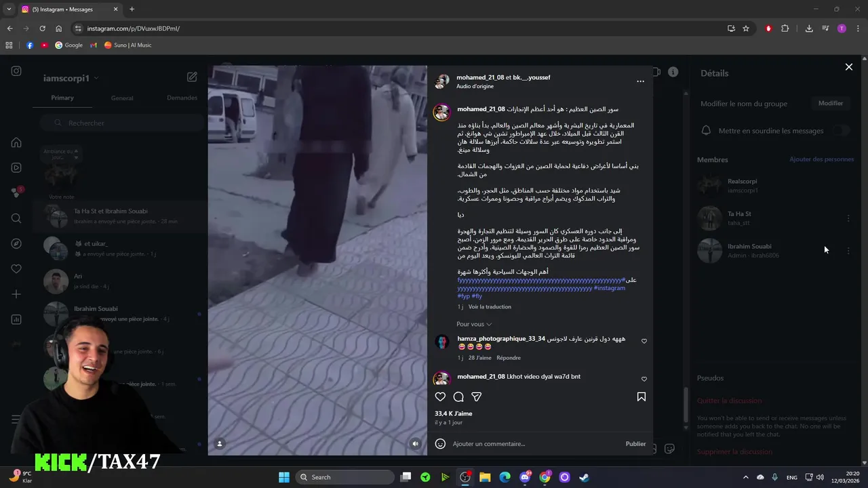Bookmark this page with the star icon
Screen dimensions: 868x488
tap(746, 28)
